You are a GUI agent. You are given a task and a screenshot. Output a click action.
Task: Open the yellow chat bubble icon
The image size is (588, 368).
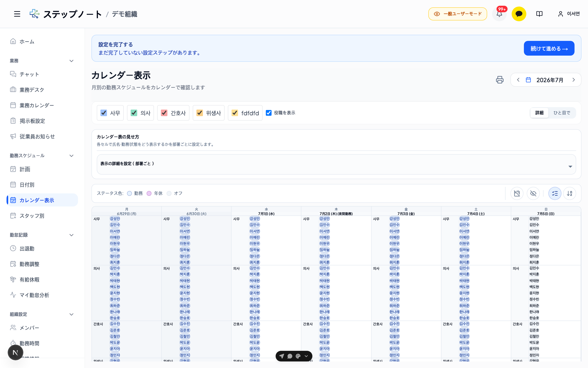(x=519, y=14)
